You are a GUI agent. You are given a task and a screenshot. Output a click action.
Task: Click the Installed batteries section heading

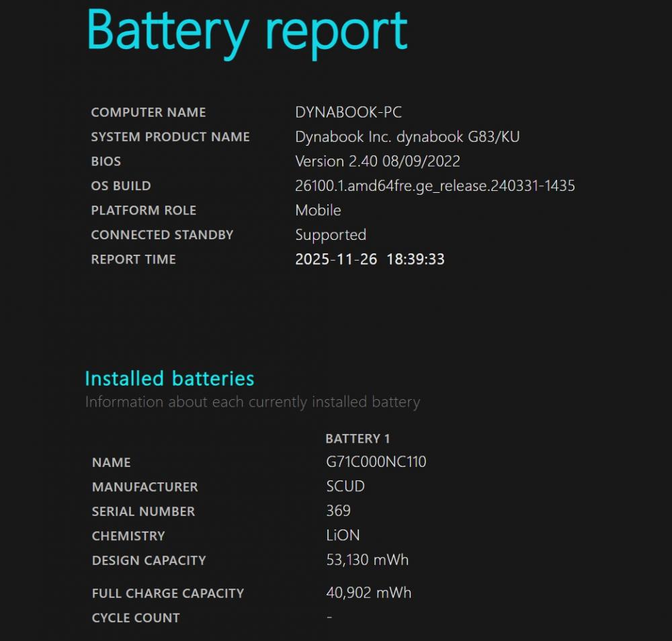click(x=169, y=378)
